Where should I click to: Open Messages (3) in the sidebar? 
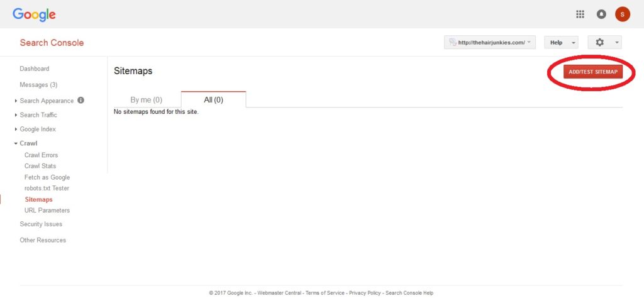[38, 85]
